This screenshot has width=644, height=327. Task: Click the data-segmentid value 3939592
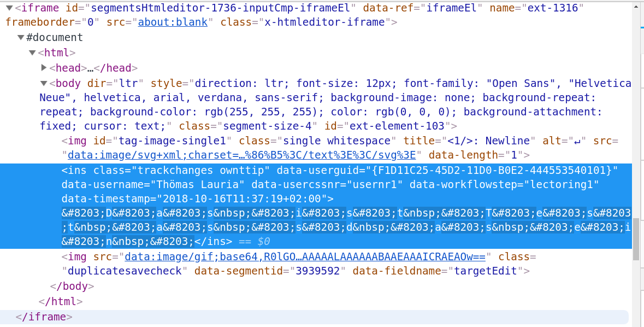(x=317, y=271)
